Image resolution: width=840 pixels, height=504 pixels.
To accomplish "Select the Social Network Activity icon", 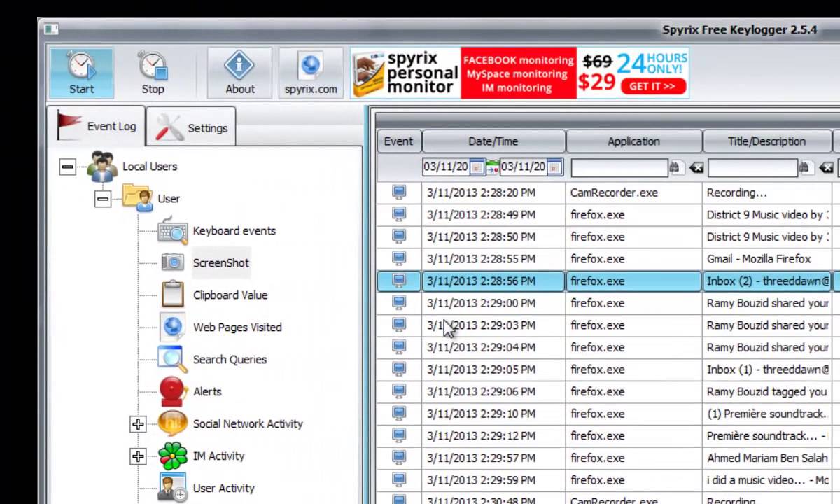I will point(172,423).
